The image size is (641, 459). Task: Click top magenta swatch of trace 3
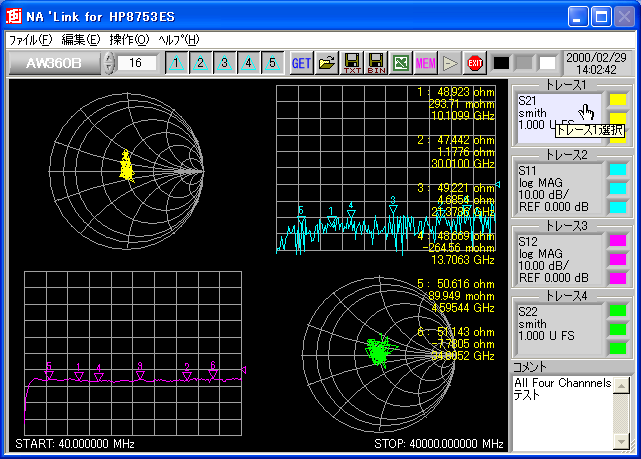(618, 240)
